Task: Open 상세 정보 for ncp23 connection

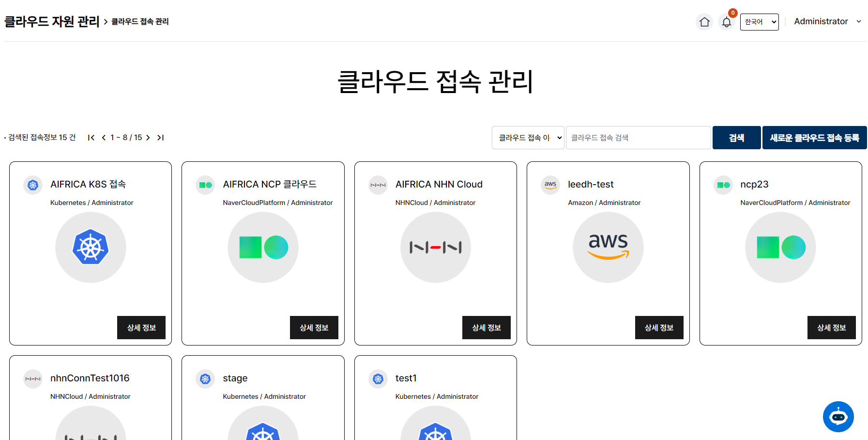Action: pyautogui.click(x=831, y=328)
